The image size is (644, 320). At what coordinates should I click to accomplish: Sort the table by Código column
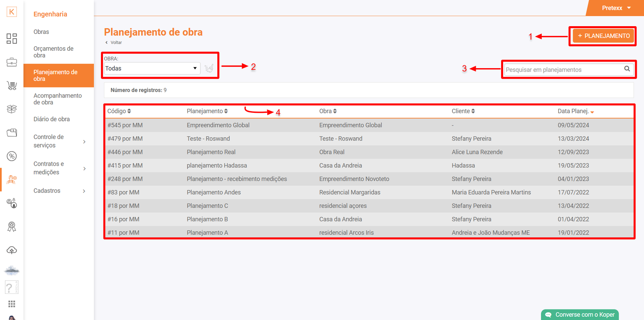(x=119, y=111)
